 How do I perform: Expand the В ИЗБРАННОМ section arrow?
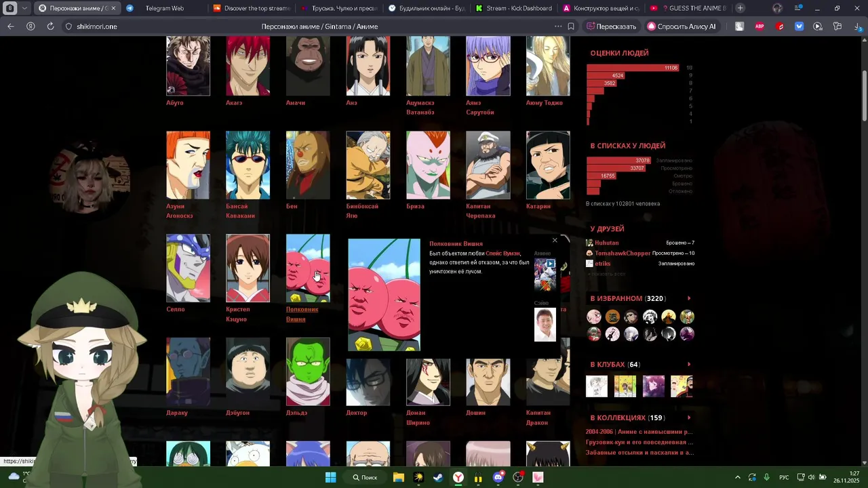(x=689, y=298)
